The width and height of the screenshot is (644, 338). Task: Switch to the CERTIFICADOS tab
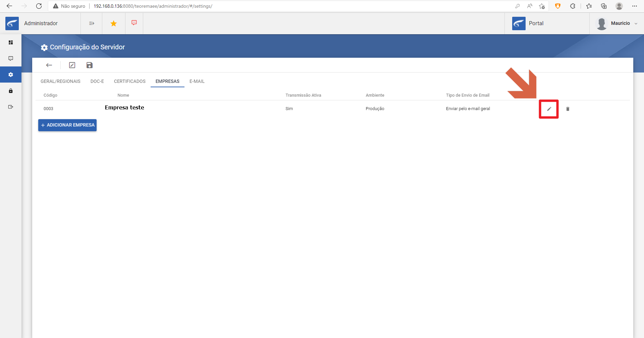coord(130,81)
